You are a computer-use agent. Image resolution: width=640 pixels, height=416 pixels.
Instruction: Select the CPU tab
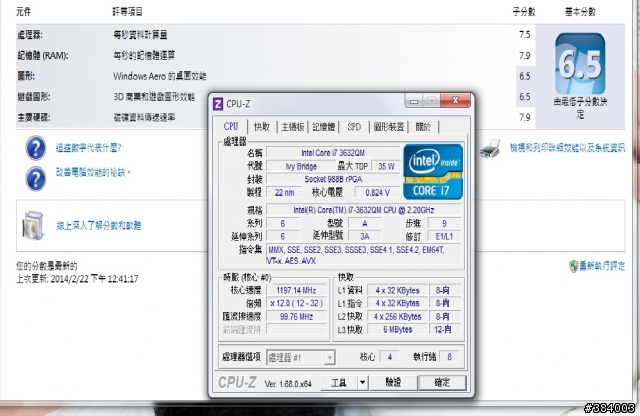[x=231, y=126]
